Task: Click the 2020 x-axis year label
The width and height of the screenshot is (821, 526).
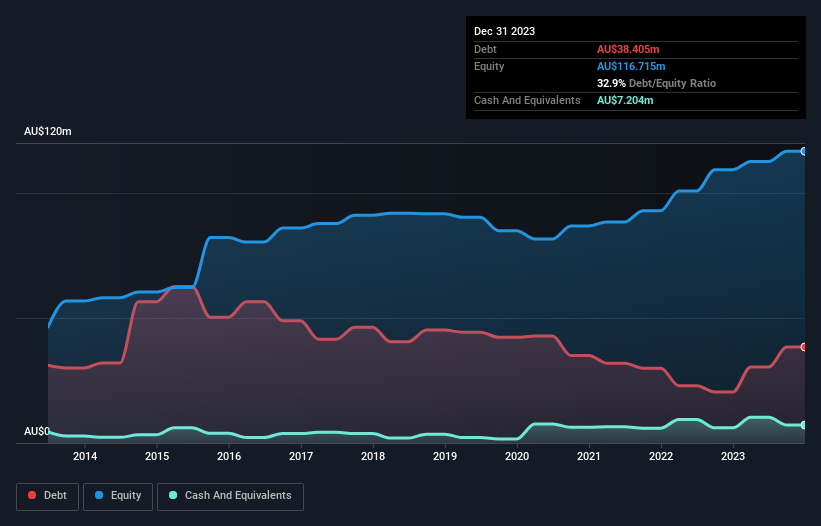Action: (x=517, y=456)
